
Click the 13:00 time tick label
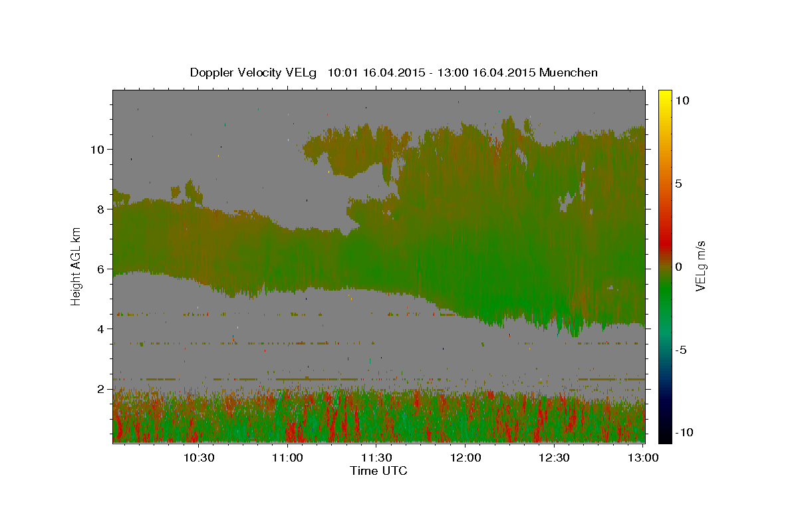coord(642,458)
